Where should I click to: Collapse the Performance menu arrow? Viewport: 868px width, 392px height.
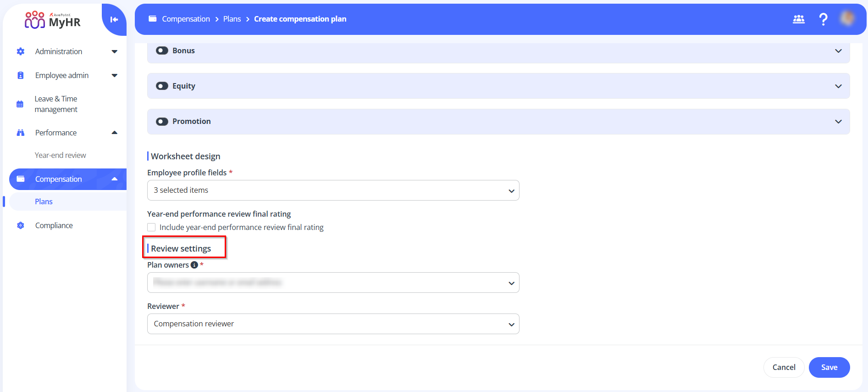pyautogui.click(x=115, y=133)
